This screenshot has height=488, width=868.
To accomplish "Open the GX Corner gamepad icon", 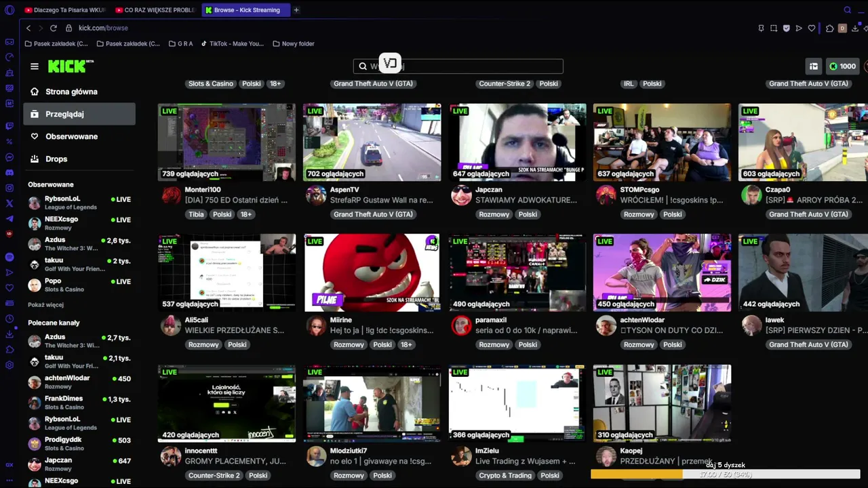I will pyautogui.click(x=9, y=41).
